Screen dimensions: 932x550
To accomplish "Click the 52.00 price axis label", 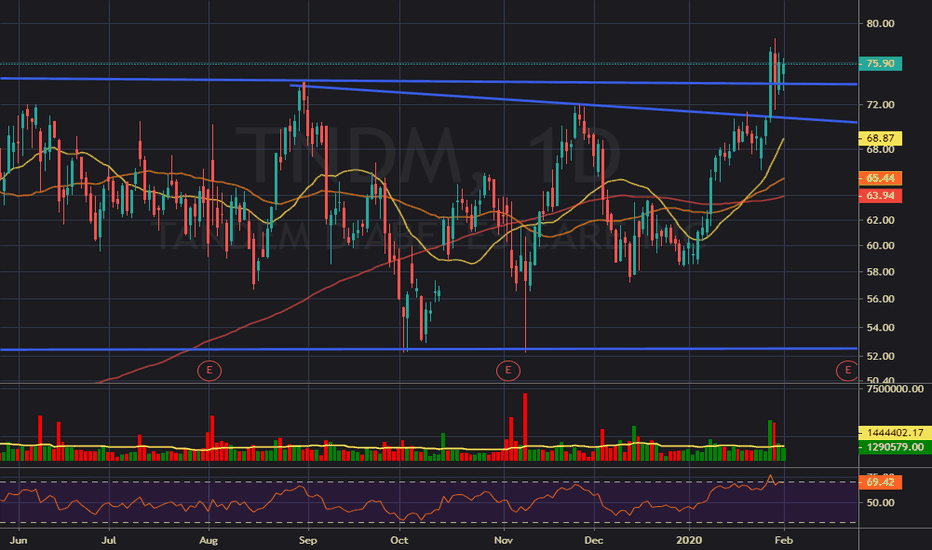I will click(x=880, y=356).
